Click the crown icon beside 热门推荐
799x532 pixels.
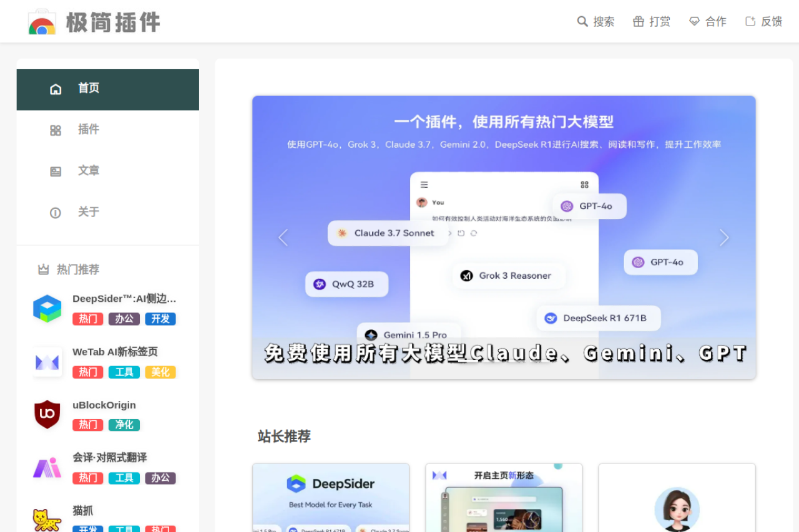click(x=43, y=269)
